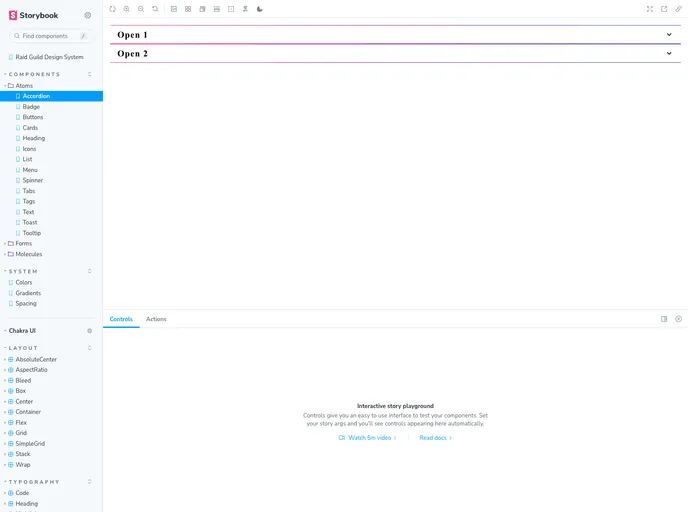Collapse the Components section header

pos(34,74)
